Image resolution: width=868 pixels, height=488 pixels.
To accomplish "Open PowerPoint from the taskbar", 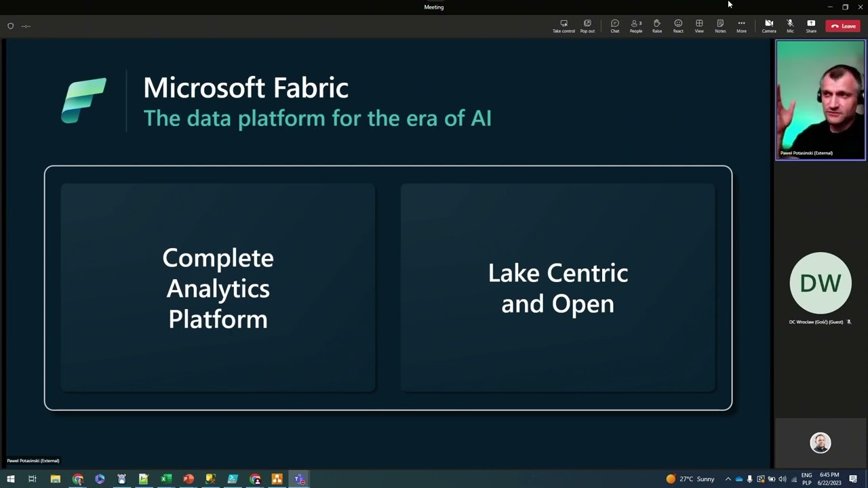I will 189,479.
